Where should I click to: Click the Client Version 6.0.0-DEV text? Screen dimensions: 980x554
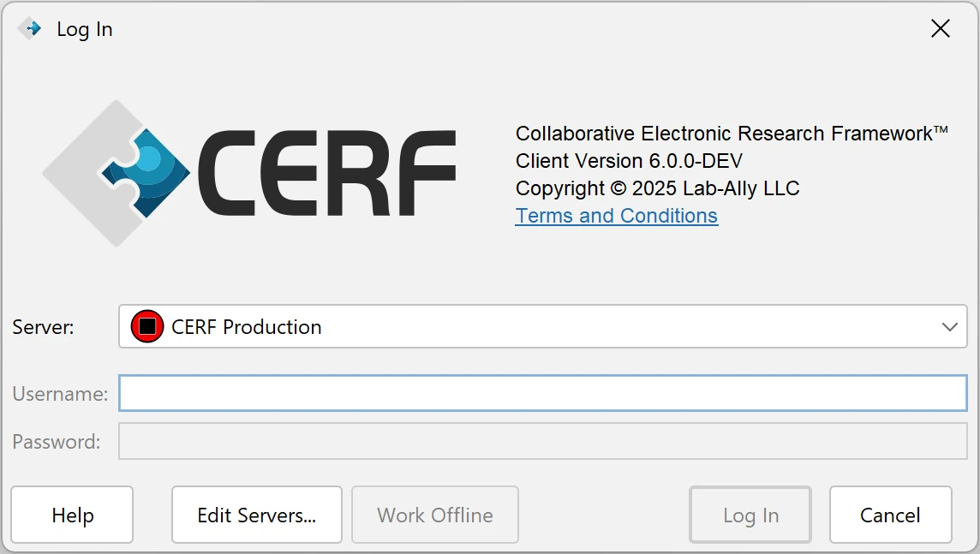point(629,161)
